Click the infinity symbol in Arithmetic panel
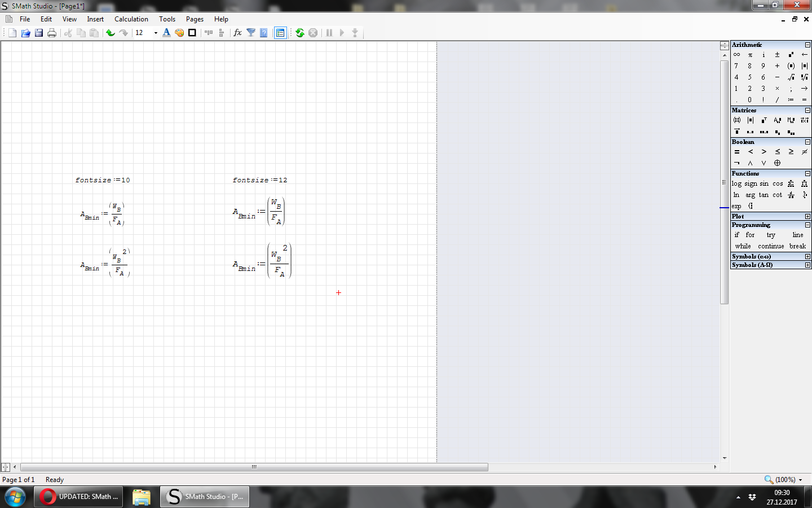The image size is (812, 508). [x=736, y=55]
